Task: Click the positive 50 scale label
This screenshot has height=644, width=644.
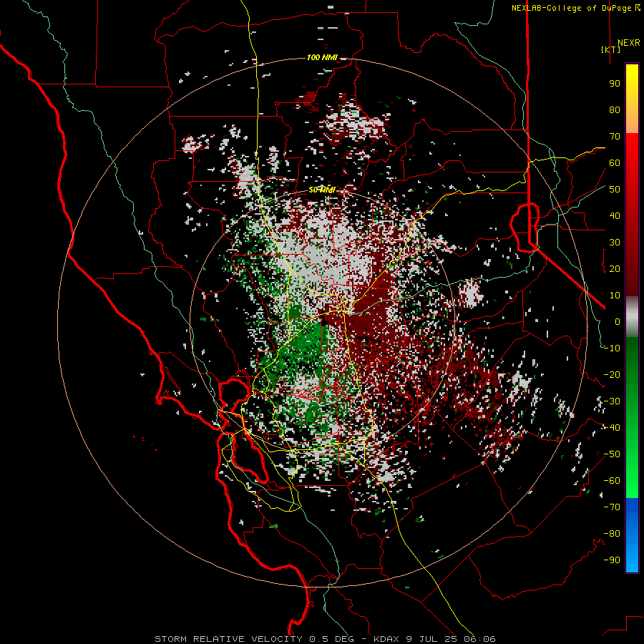Action: 615,190
